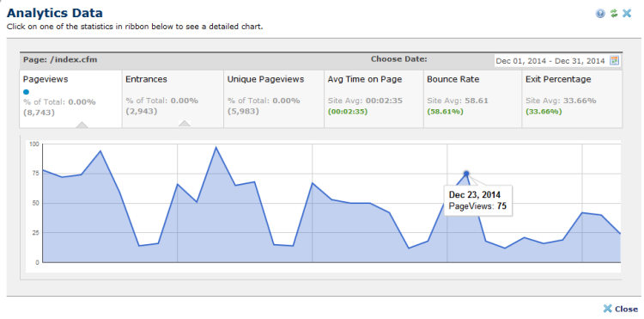Image resolution: width=644 pixels, height=319 pixels.
Task: Open the date range calendar picker icon
Action: point(614,61)
